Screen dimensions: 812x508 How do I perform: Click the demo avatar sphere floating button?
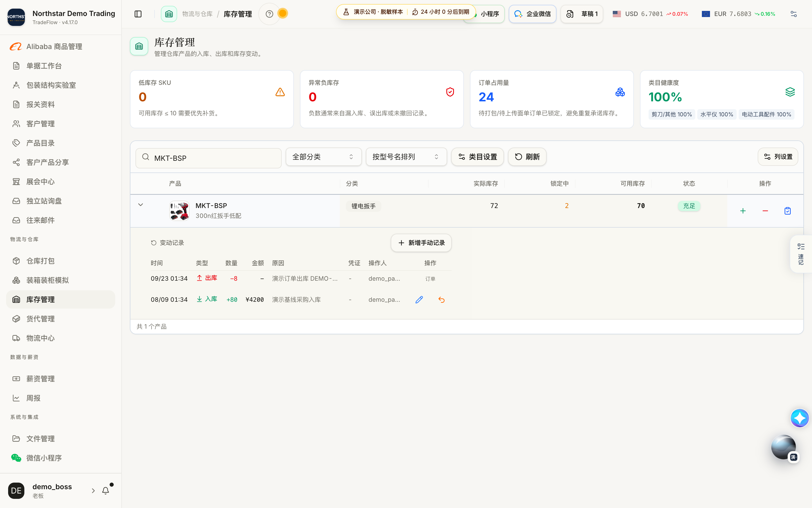tap(784, 447)
